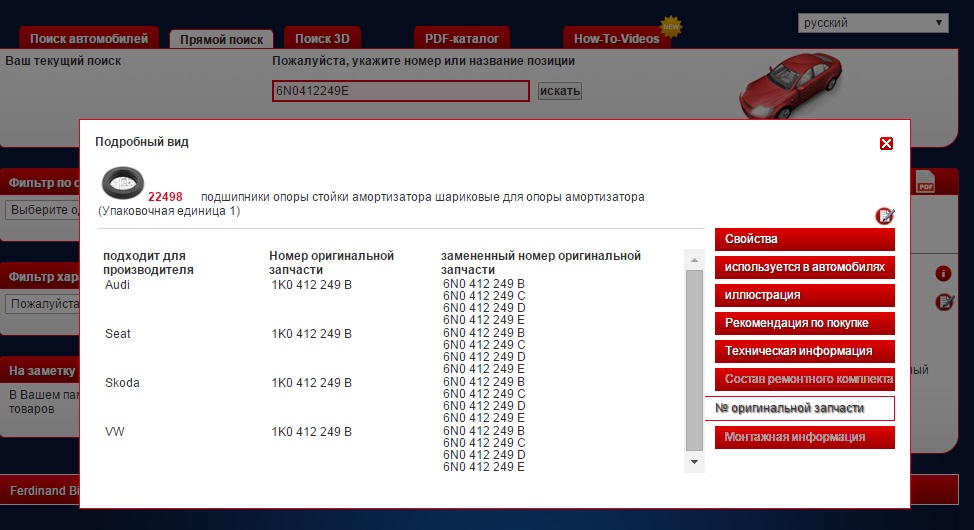This screenshot has width=974, height=530.
Task: Click the искать search button
Action: 560,91
